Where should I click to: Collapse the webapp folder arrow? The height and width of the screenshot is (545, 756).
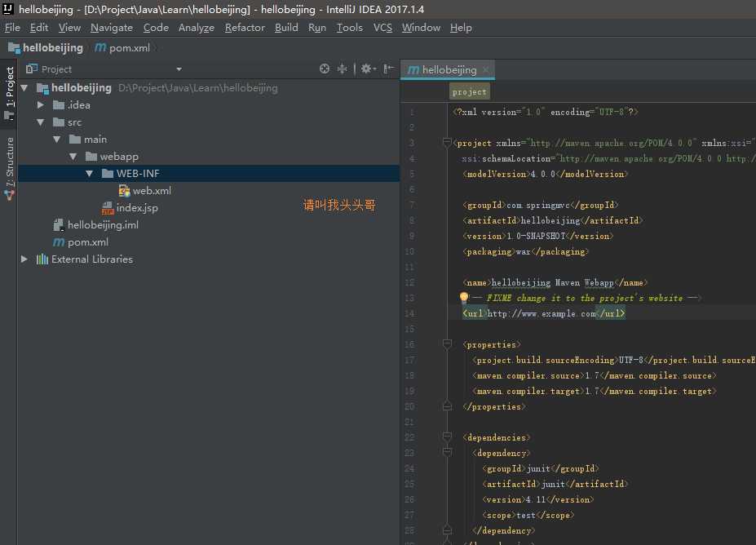73,157
